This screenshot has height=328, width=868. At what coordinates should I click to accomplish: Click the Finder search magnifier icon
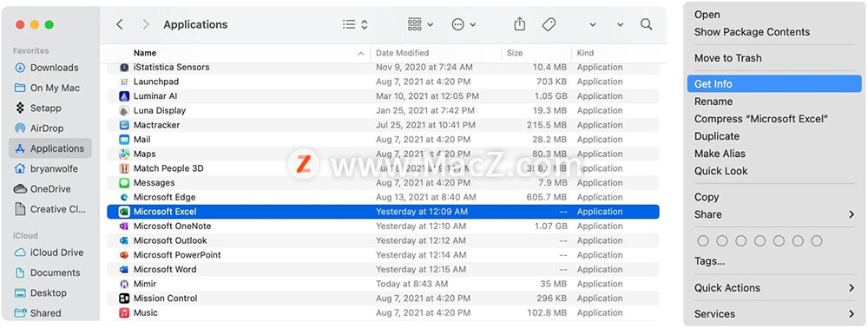point(646,24)
